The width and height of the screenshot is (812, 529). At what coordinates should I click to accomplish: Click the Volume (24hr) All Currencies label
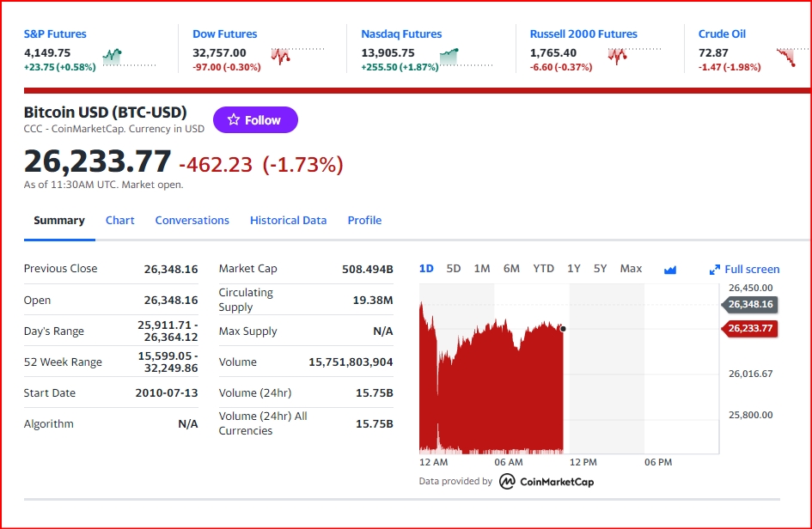tap(263, 423)
